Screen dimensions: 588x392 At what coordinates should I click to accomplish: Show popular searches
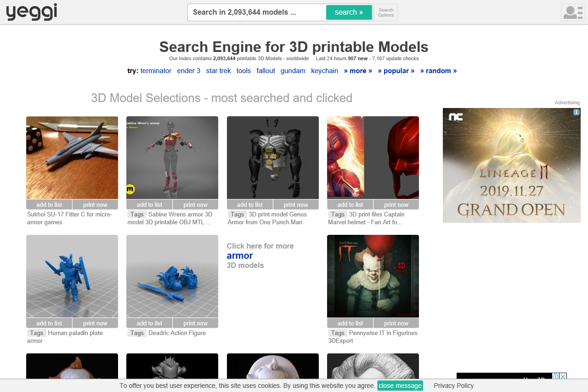pyautogui.click(x=396, y=71)
